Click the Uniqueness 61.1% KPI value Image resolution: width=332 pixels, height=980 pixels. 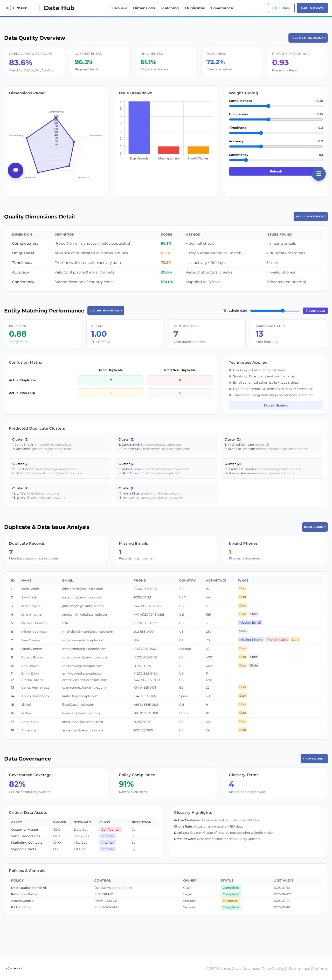pos(149,62)
